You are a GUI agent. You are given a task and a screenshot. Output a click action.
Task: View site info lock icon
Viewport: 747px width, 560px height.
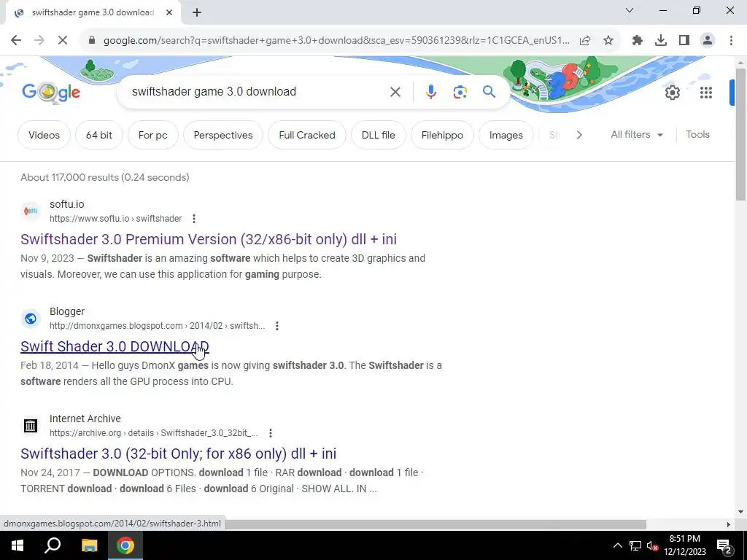[92, 41]
